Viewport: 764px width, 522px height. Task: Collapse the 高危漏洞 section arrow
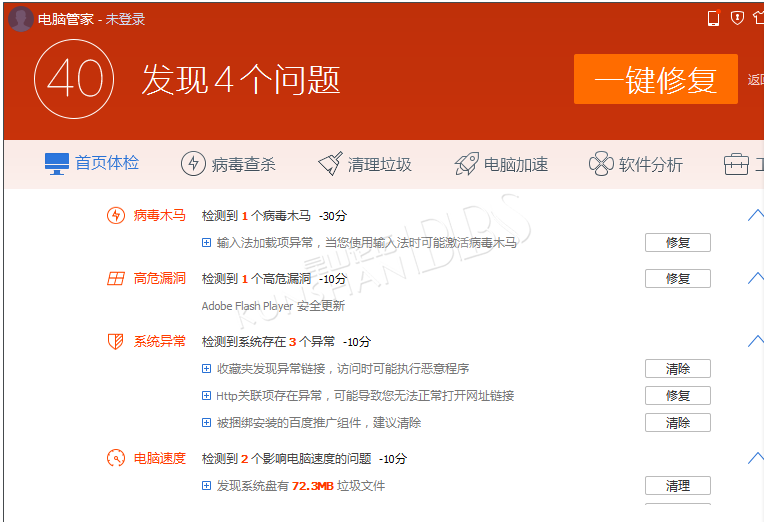756,278
